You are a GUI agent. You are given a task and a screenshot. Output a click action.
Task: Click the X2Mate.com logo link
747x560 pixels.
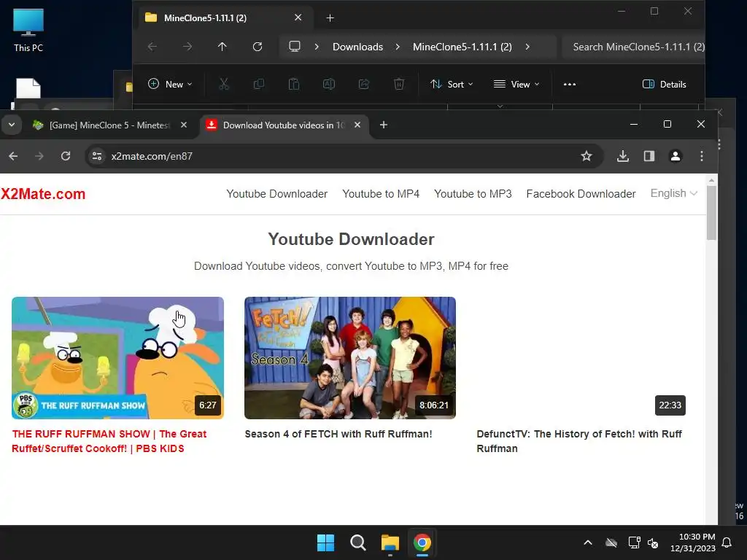[43, 194]
